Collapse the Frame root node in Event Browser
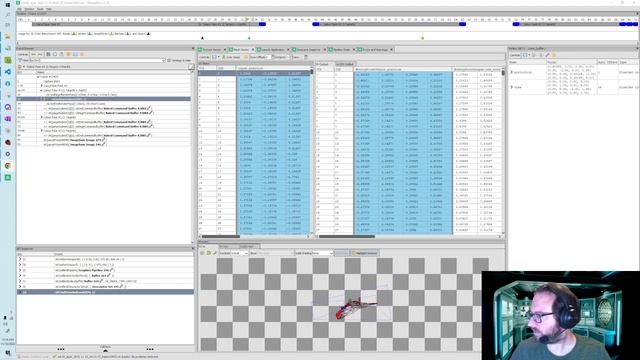Viewport: 640px width, 360px height. pos(38,77)
